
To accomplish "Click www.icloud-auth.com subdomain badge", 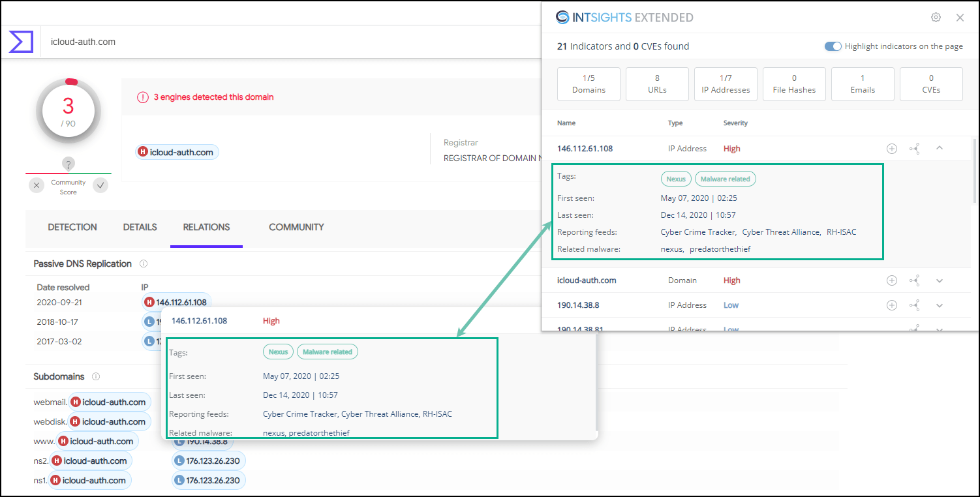I will click(x=97, y=442).
